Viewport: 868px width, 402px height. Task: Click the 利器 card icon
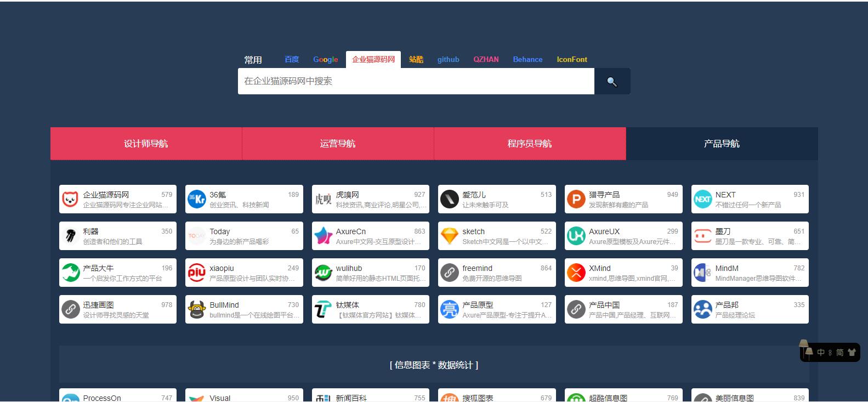[x=70, y=236]
